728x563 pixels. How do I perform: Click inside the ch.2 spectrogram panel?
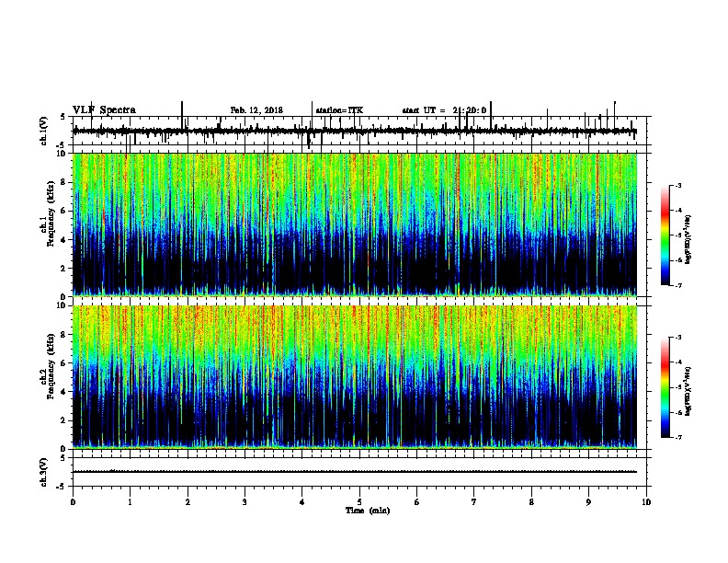(x=355, y=377)
